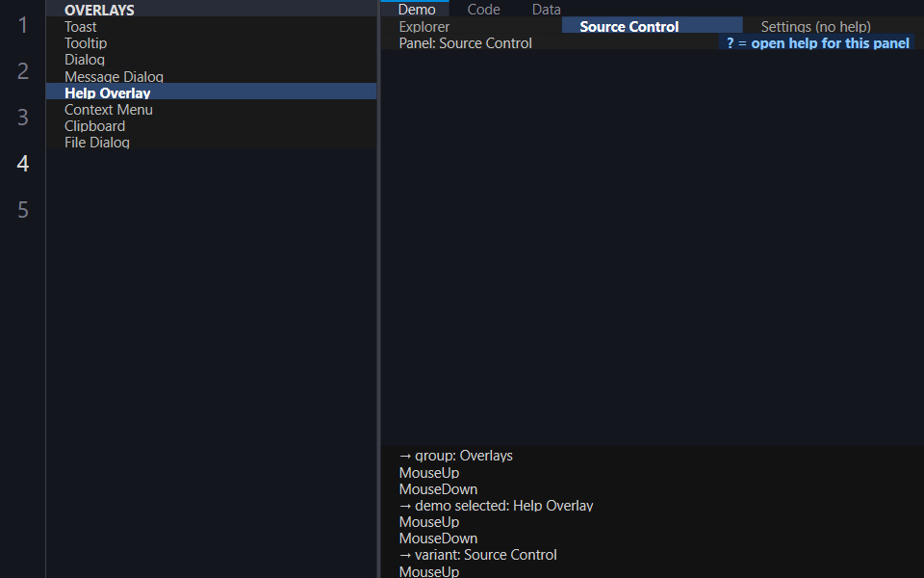Choose the Source Control variant
This screenshot has width=924, height=578.
[x=652, y=26]
